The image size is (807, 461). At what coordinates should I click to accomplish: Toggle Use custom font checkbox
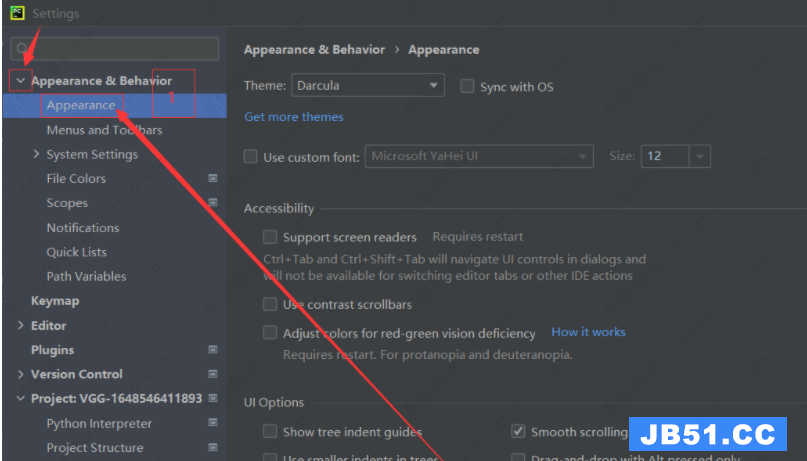point(251,157)
